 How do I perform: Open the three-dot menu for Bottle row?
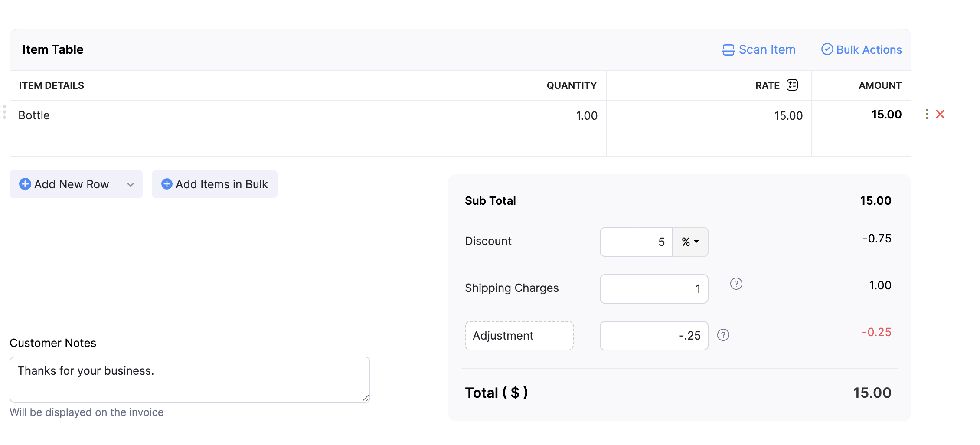point(927,114)
